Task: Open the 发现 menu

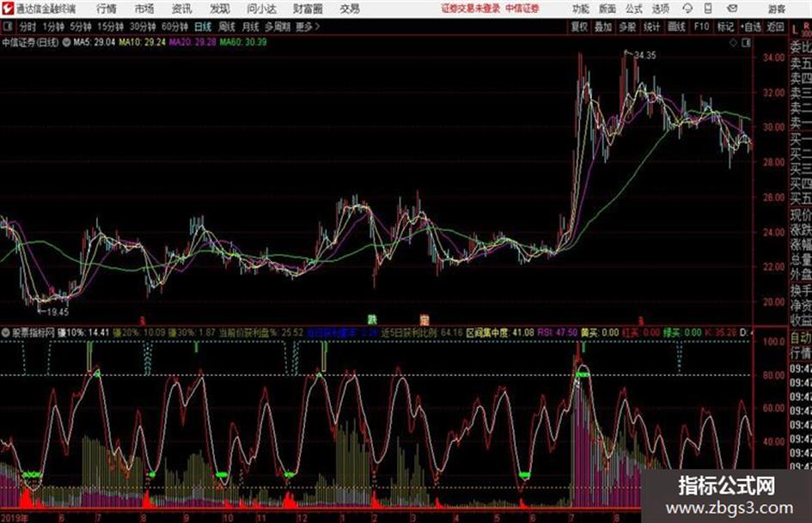Action: 220,9
